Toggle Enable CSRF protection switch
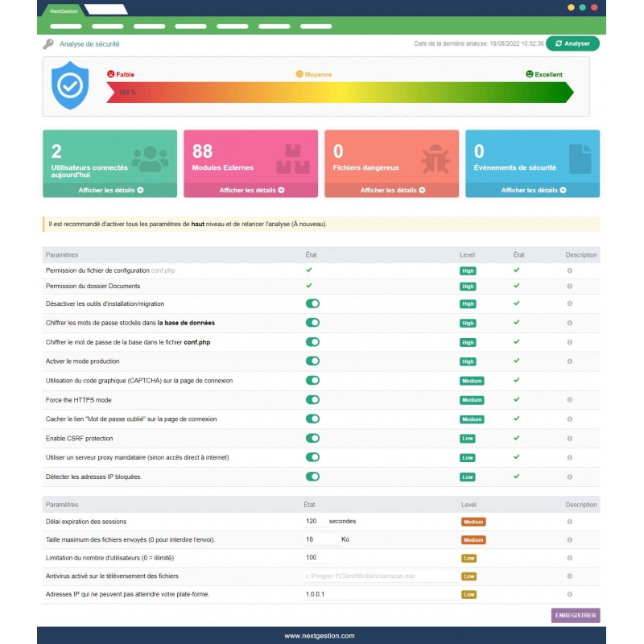Screen dimensions: 644x644 [x=312, y=439]
